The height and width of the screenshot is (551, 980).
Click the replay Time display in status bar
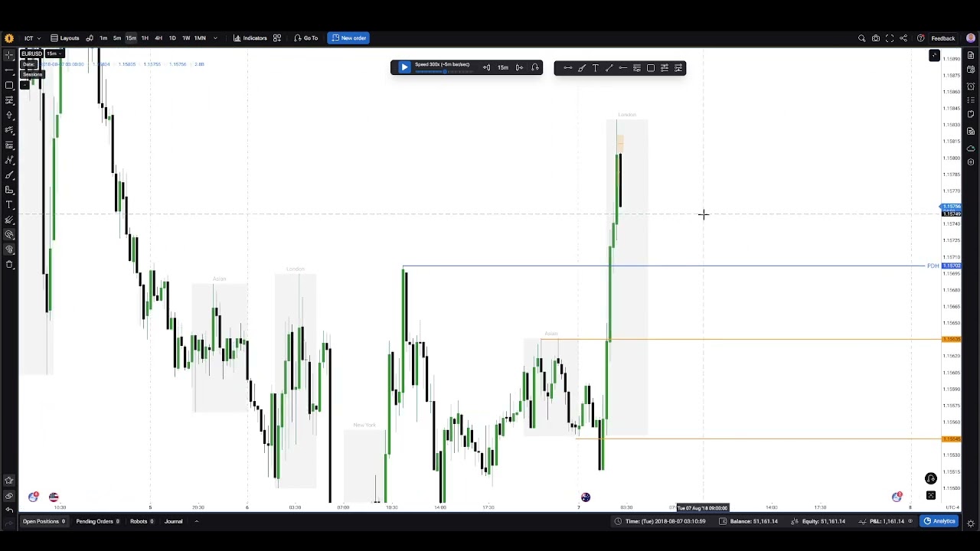[665, 521]
